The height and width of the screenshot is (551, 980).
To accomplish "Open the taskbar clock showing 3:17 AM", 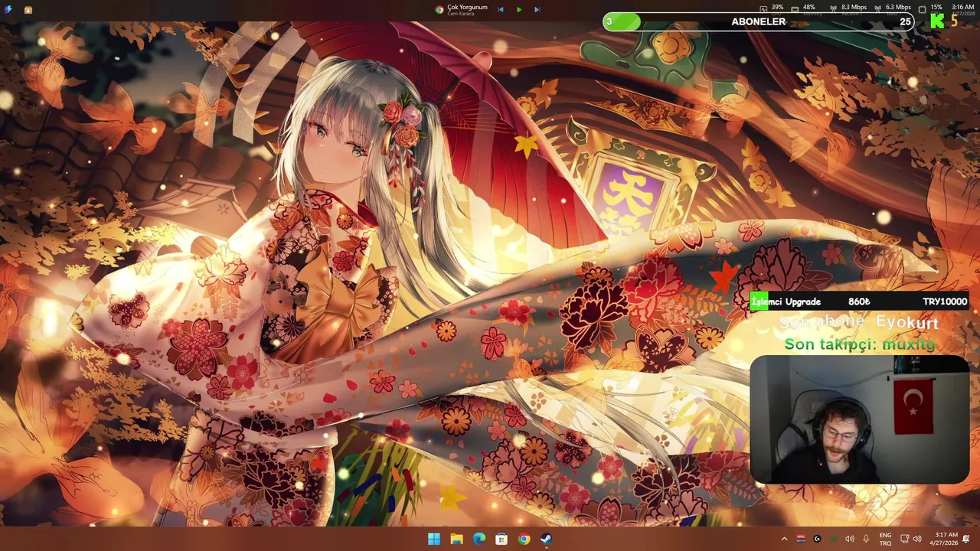I will click(946, 539).
